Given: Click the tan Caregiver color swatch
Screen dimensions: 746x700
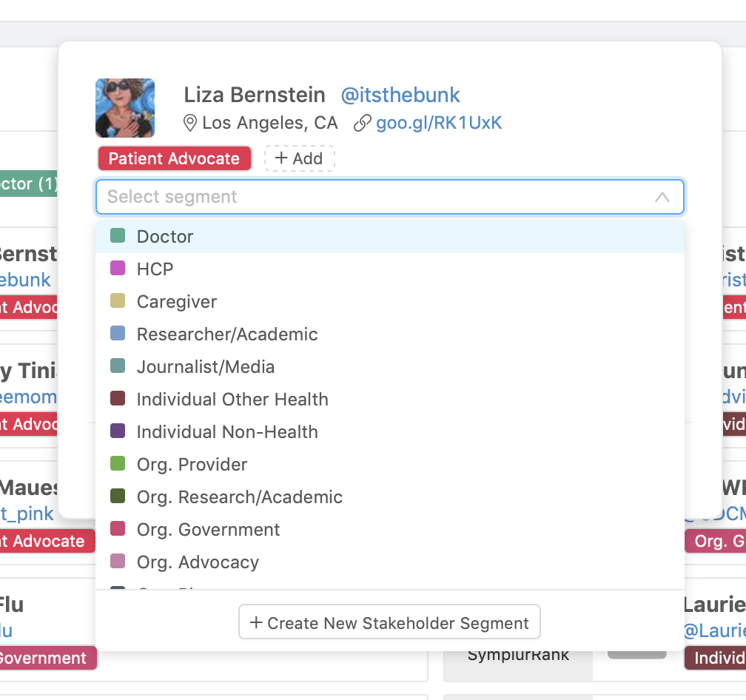Looking at the screenshot, I should pos(118,301).
